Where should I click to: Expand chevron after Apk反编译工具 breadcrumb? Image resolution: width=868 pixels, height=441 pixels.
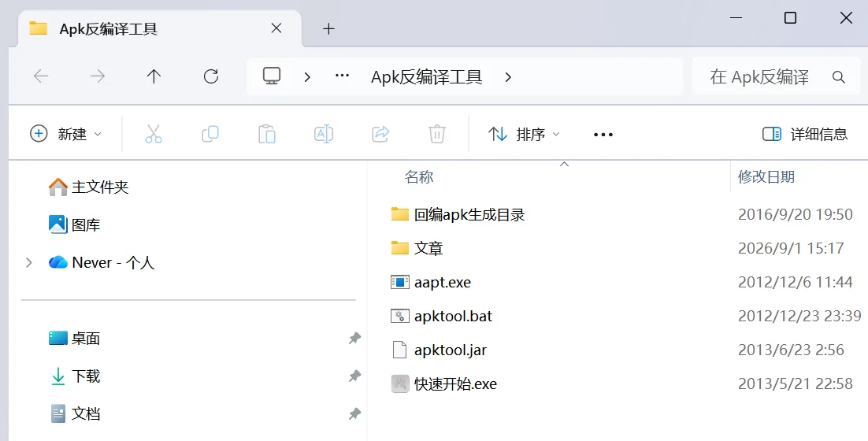(x=508, y=77)
